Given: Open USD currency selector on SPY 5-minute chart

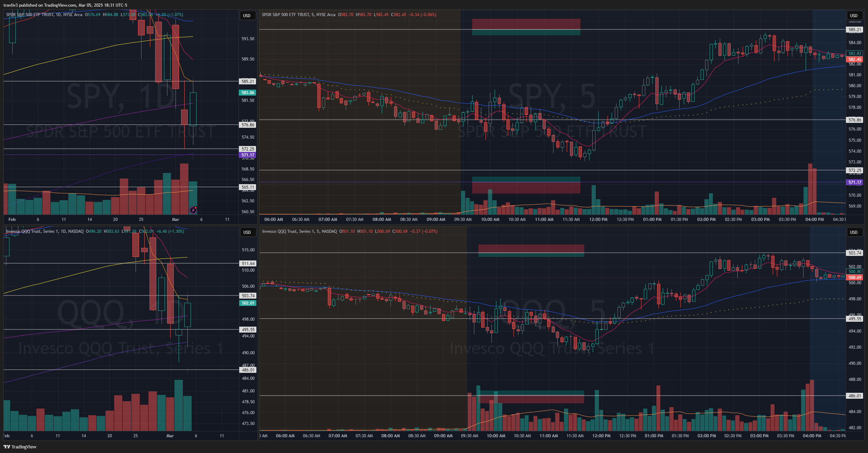Looking at the screenshot, I should (x=854, y=15).
